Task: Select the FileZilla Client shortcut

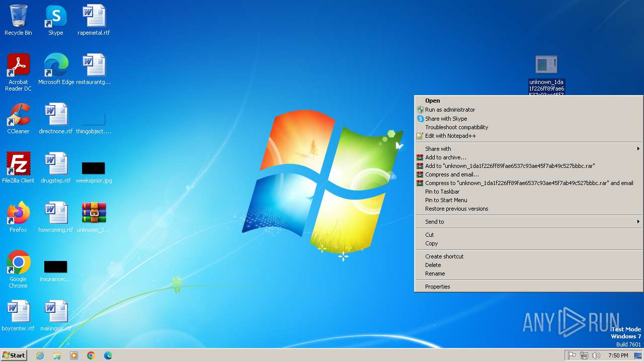Action: tap(18, 167)
